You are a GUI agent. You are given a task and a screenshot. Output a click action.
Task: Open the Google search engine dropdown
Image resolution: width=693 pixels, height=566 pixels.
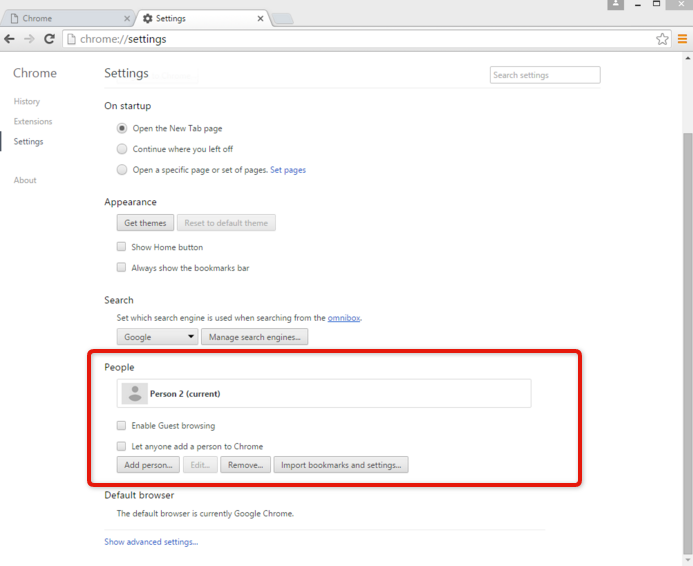coord(157,337)
